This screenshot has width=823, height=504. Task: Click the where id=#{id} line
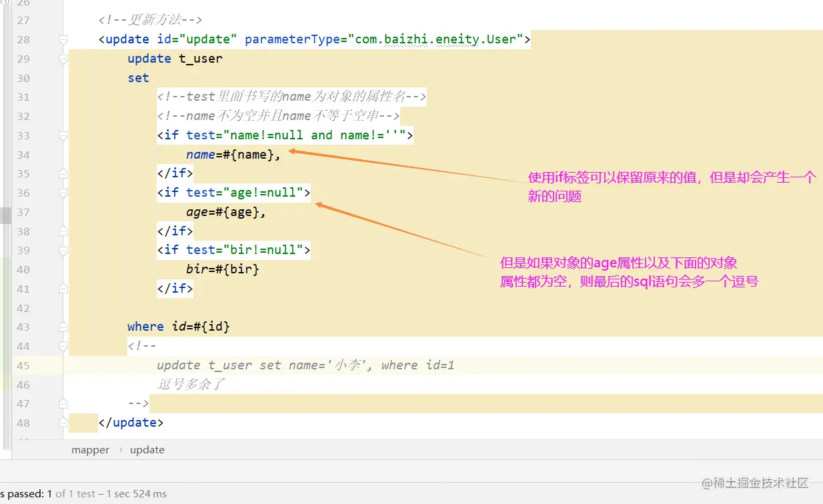click(179, 327)
